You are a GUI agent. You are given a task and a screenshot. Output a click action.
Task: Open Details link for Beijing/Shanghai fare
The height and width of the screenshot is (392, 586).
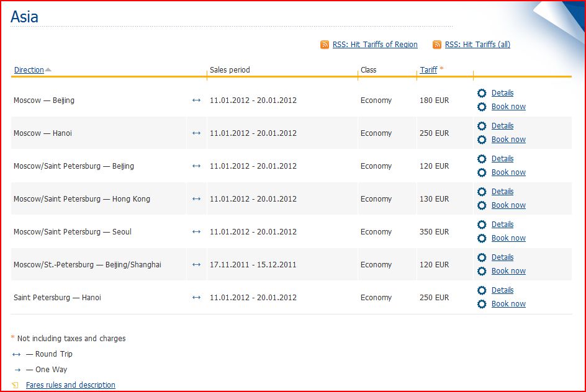pos(502,257)
